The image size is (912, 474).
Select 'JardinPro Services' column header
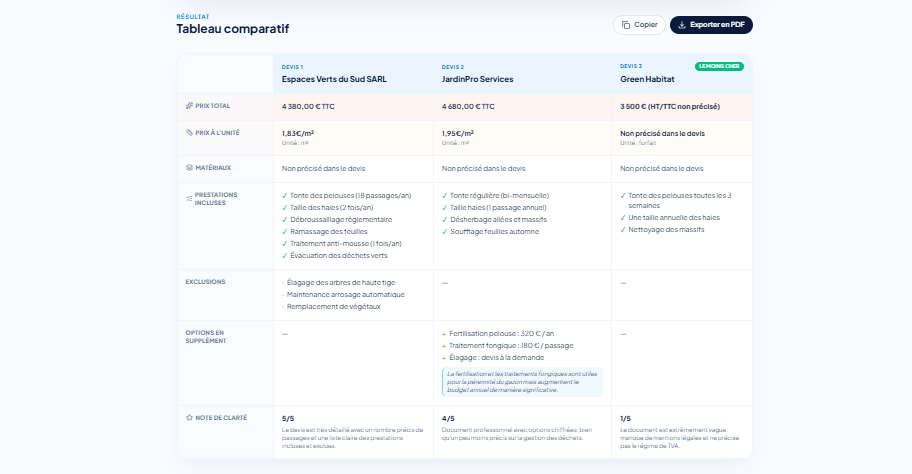tap(477, 79)
